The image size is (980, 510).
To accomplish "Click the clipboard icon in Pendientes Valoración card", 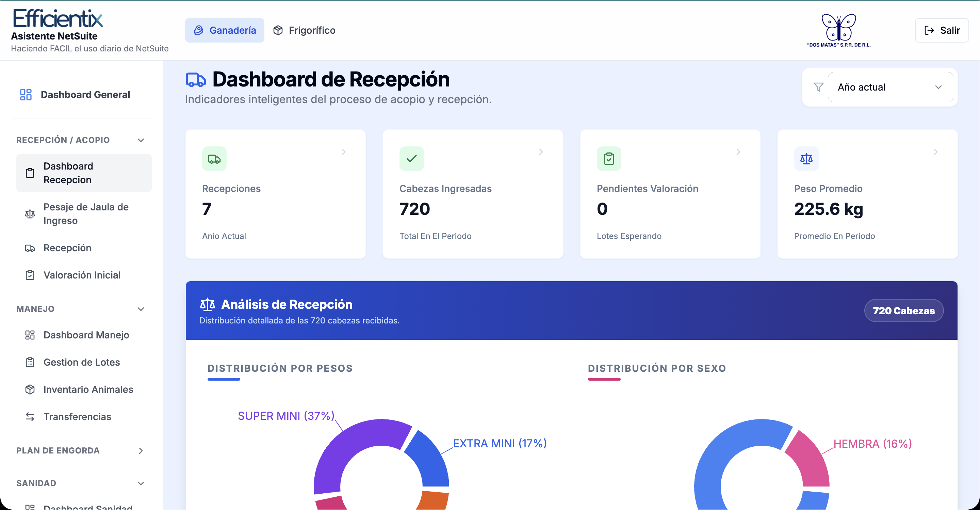I will (609, 159).
